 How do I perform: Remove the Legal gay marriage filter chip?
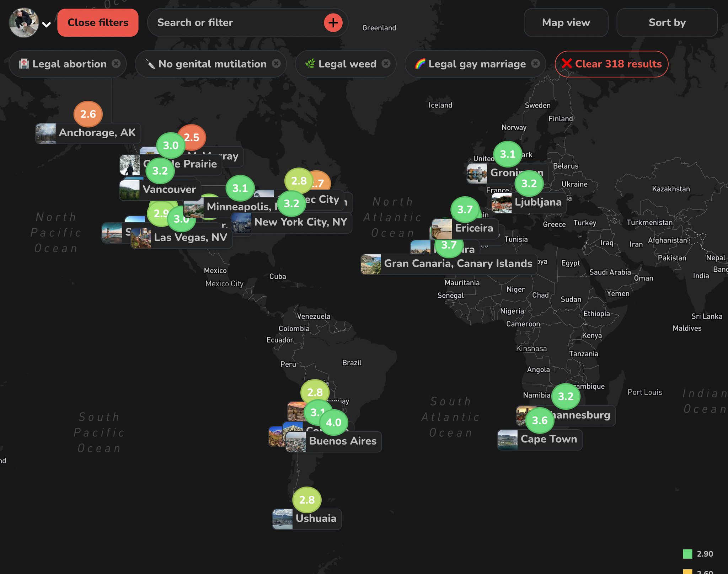point(535,64)
